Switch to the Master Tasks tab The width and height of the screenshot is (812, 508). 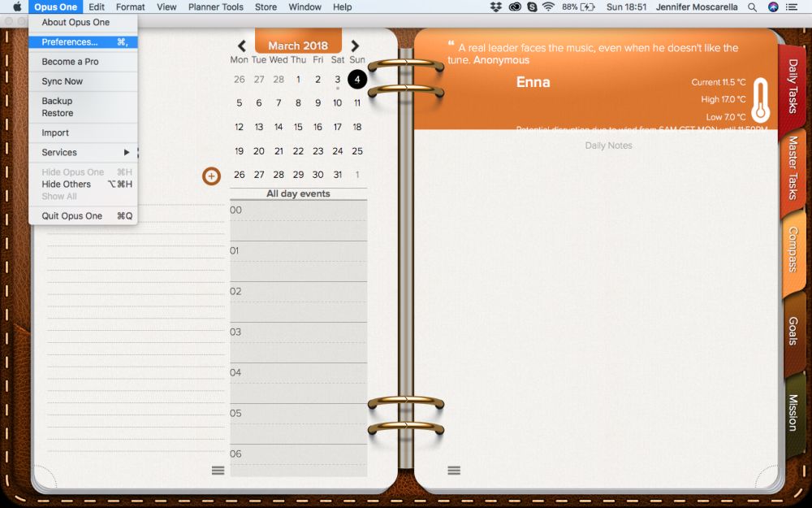pos(793,168)
